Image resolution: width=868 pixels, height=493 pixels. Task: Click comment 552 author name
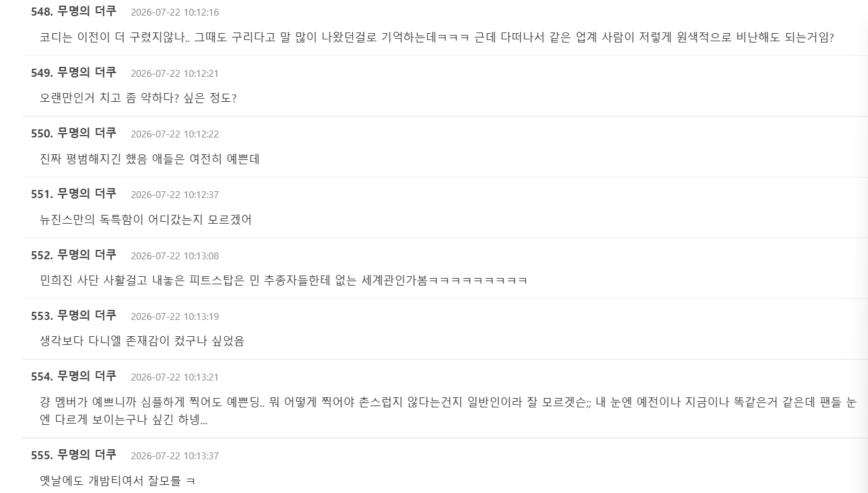87,254
